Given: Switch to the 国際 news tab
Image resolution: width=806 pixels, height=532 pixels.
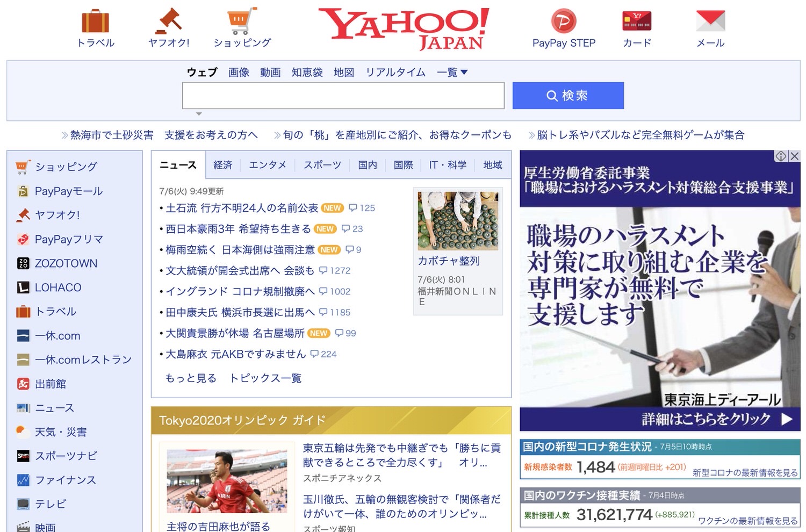Looking at the screenshot, I should pyautogui.click(x=403, y=165).
